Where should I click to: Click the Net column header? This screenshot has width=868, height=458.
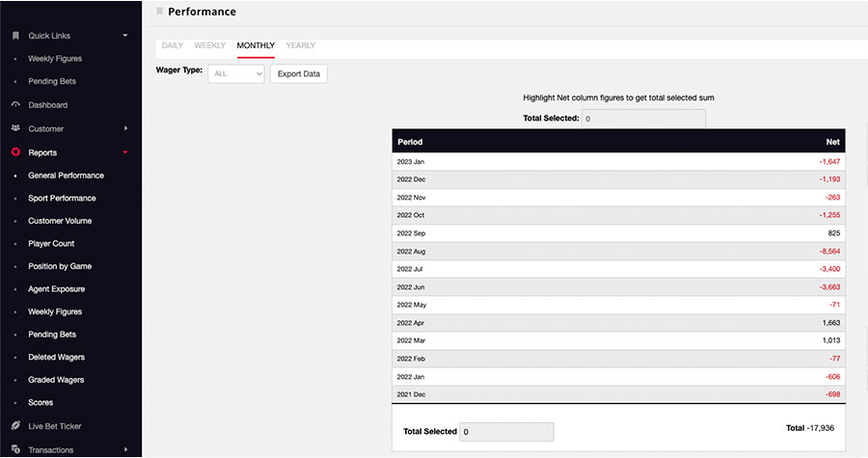(x=832, y=142)
